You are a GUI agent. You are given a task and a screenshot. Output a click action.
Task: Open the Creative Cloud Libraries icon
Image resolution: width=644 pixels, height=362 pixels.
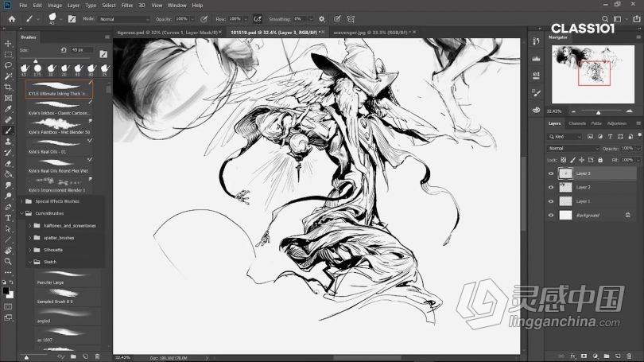(536, 110)
